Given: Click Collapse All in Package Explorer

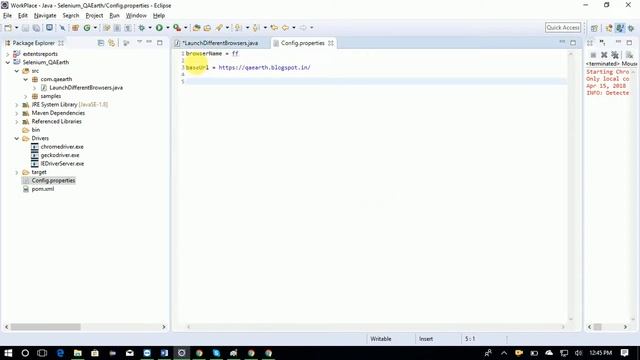Looking at the screenshot, I should click(101, 43).
